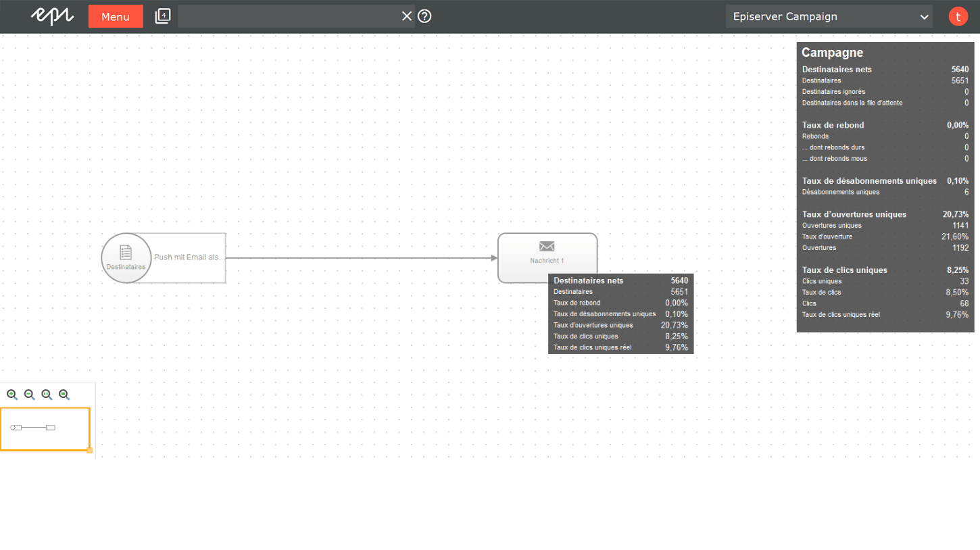Show the open windows counter icon
980x550 pixels.
(162, 16)
